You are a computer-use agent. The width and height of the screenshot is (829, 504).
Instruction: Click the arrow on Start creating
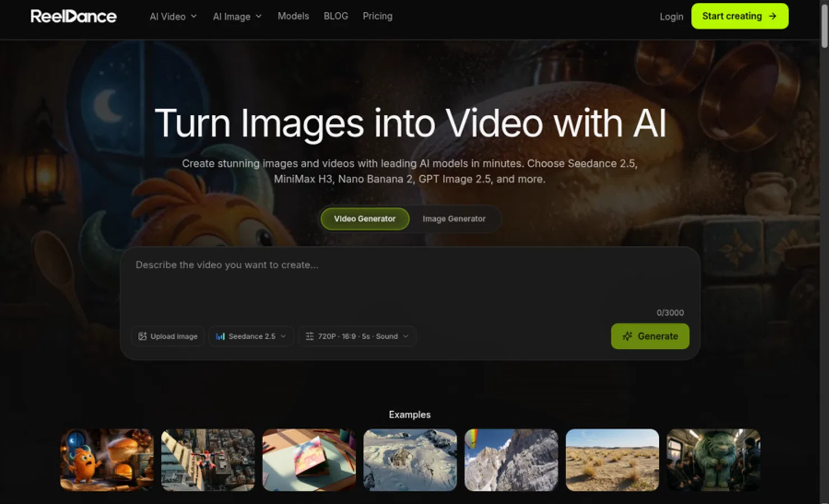[x=772, y=16]
